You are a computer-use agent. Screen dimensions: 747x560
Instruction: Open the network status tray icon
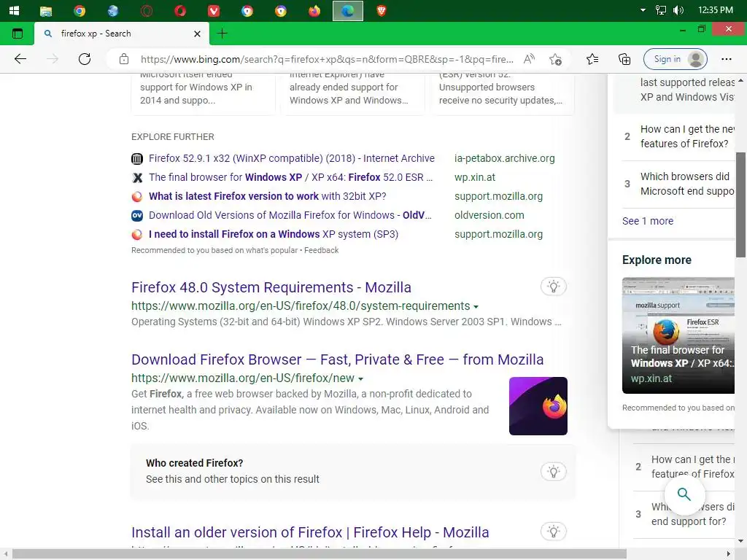coord(661,10)
